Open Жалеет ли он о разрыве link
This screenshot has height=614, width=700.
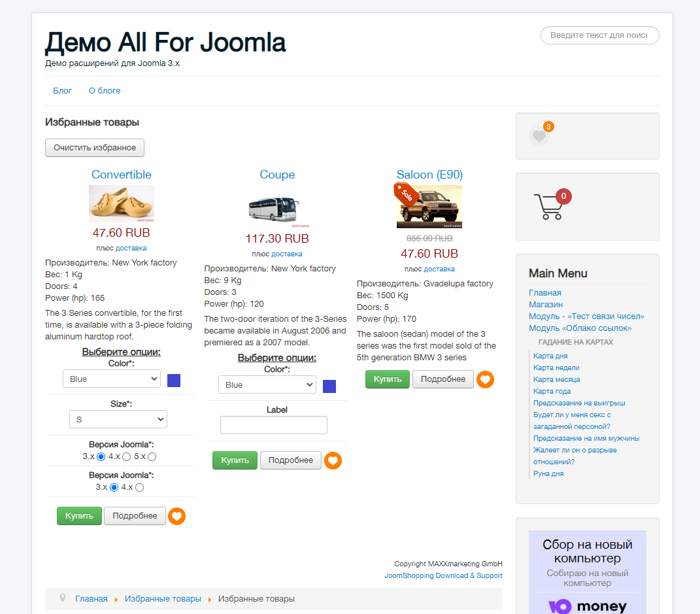point(575,456)
